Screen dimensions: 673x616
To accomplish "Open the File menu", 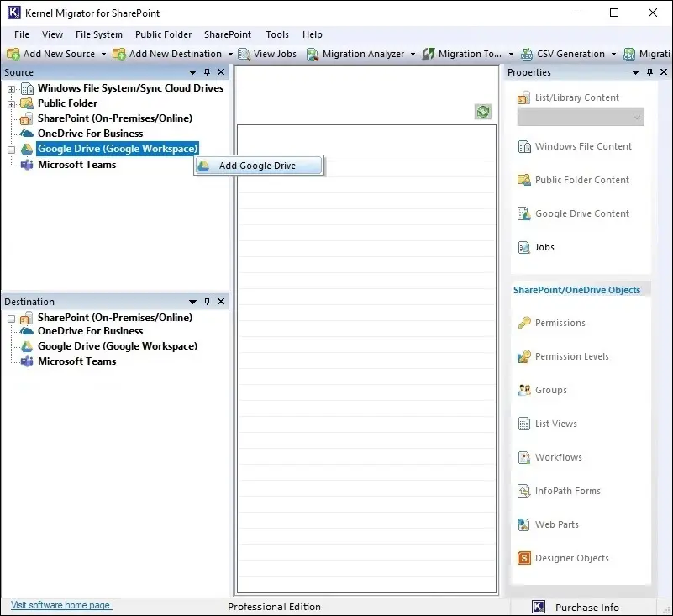I will coord(22,34).
